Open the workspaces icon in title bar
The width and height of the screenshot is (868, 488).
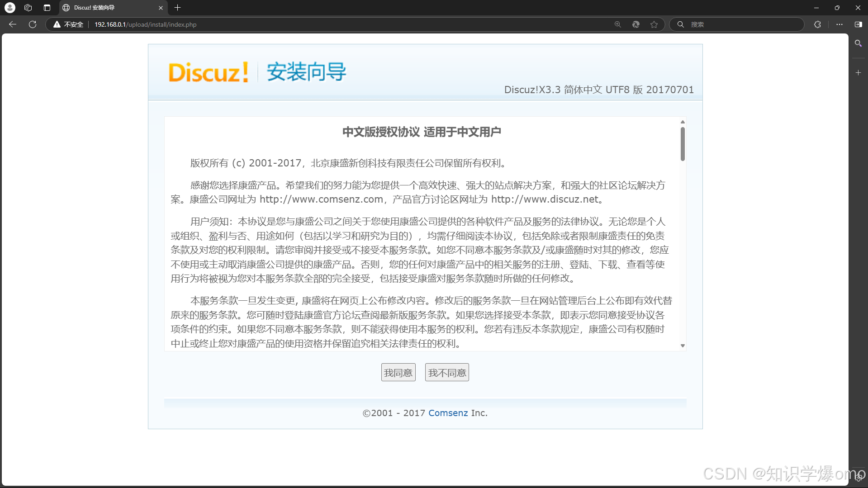[x=28, y=8]
